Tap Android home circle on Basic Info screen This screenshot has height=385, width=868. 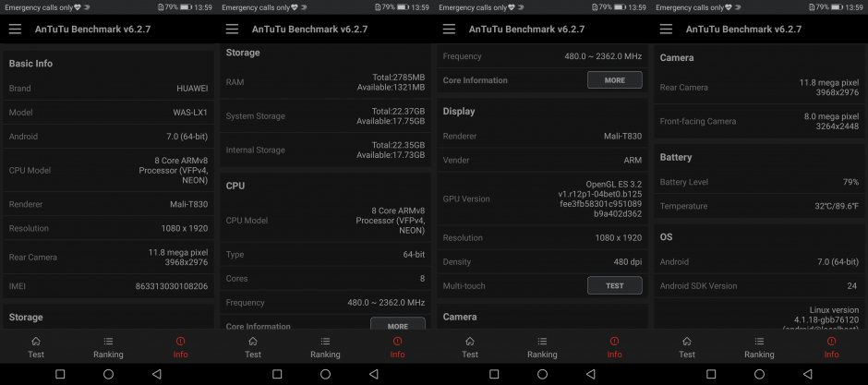(x=109, y=375)
